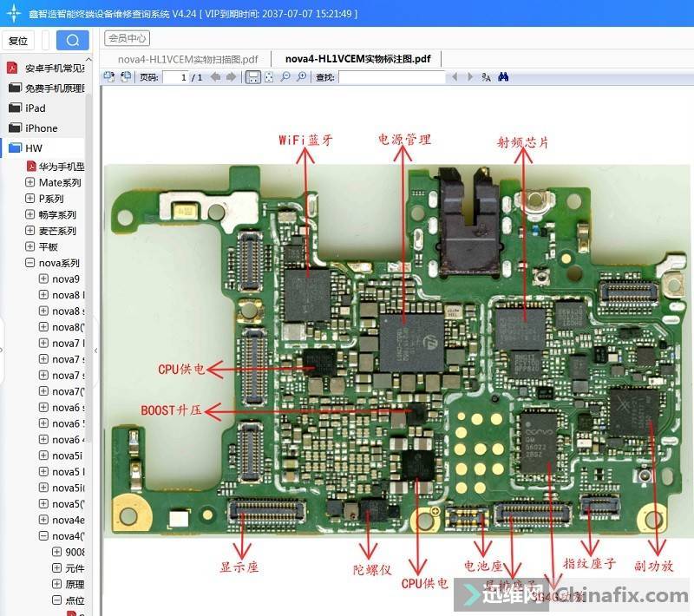Click the binoculars find icon
This screenshot has height=616, width=694.
click(502, 77)
